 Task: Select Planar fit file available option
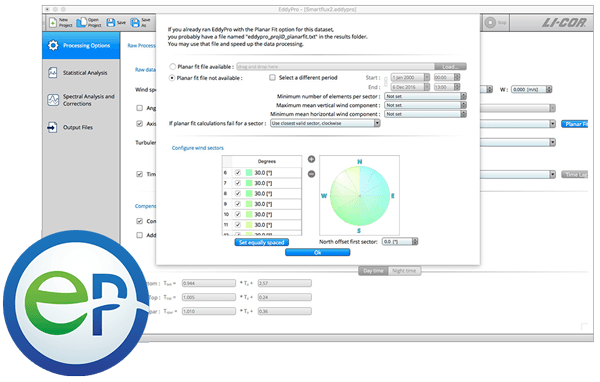pyautogui.click(x=173, y=67)
